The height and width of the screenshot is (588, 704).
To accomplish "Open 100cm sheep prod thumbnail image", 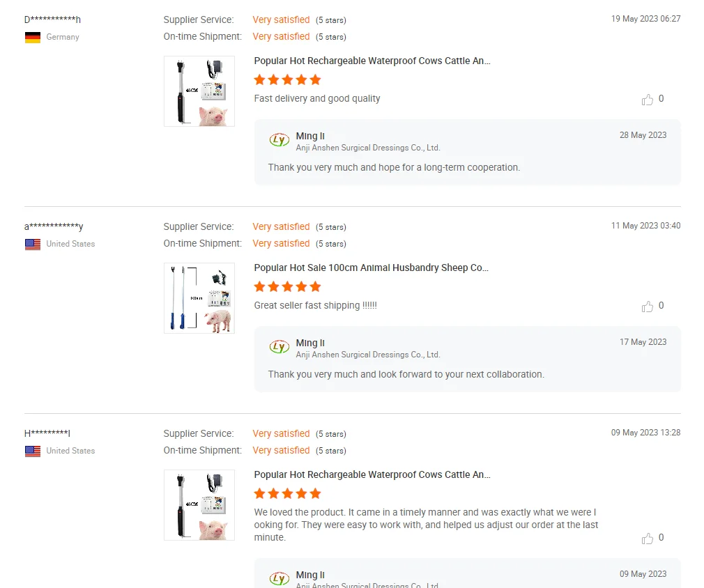I will [199, 298].
